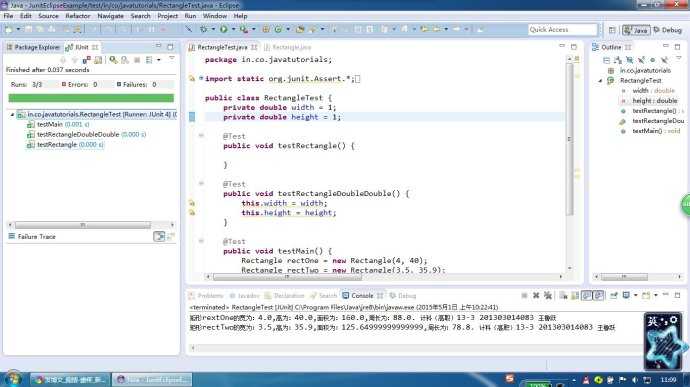Open the Run button dropdown arrow
This screenshot has height=387, width=690.
click(233, 29)
